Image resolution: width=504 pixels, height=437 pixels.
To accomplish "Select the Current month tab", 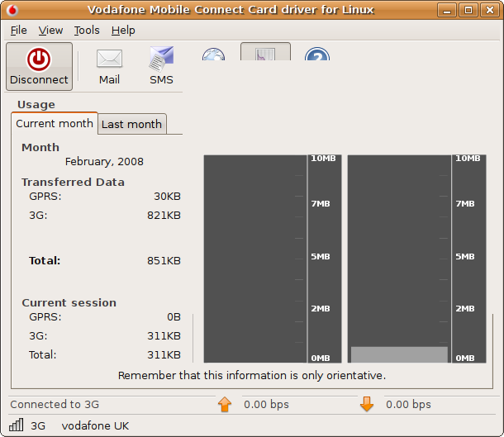I will click(55, 123).
